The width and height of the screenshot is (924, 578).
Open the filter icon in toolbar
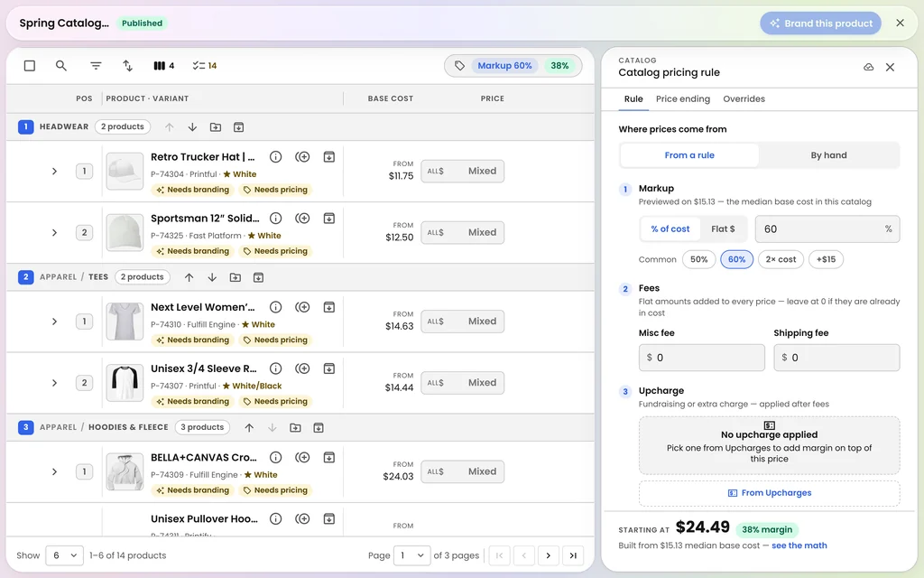coord(96,65)
